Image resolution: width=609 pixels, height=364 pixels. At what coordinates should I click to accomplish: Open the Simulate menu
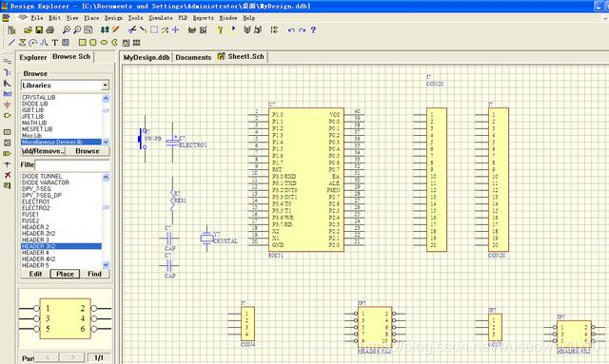click(161, 18)
